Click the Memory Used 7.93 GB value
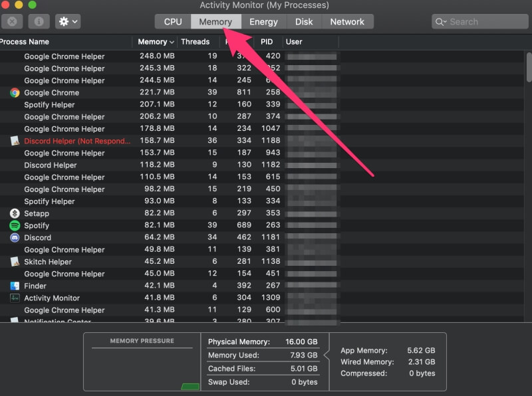Screen dimensions: 532x396 304,355
